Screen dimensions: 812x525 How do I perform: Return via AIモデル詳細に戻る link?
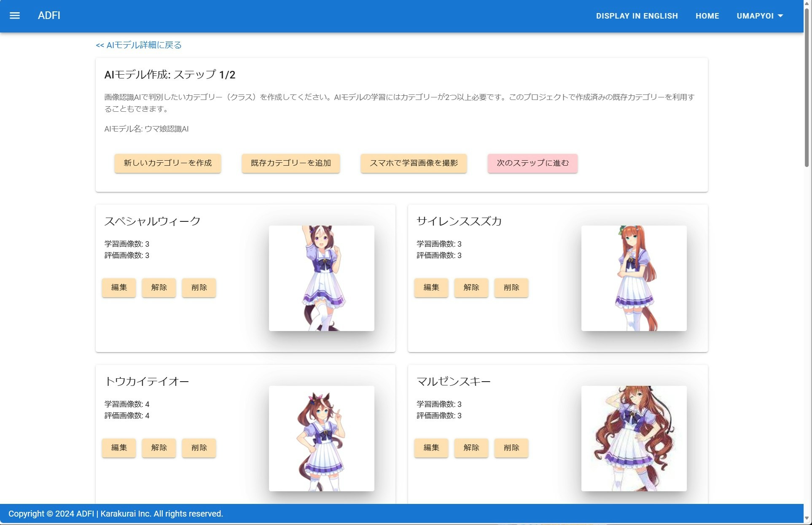[138, 45]
